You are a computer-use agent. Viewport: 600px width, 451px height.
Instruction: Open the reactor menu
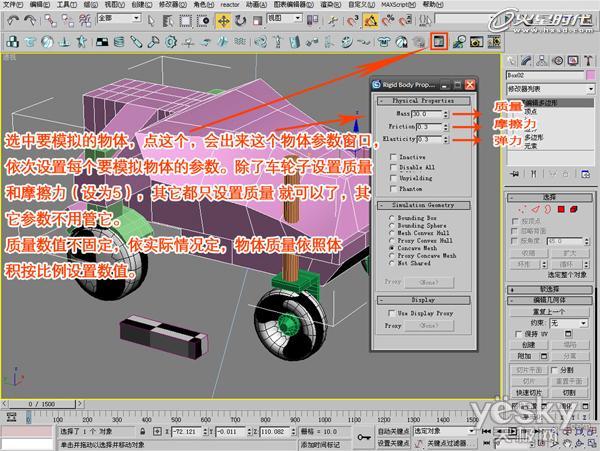230,5
